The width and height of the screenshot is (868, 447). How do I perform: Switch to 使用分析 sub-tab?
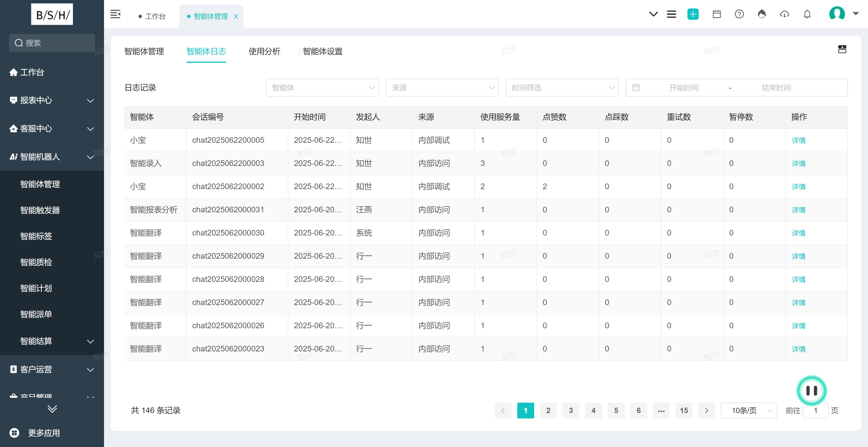(x=264, y=51)
